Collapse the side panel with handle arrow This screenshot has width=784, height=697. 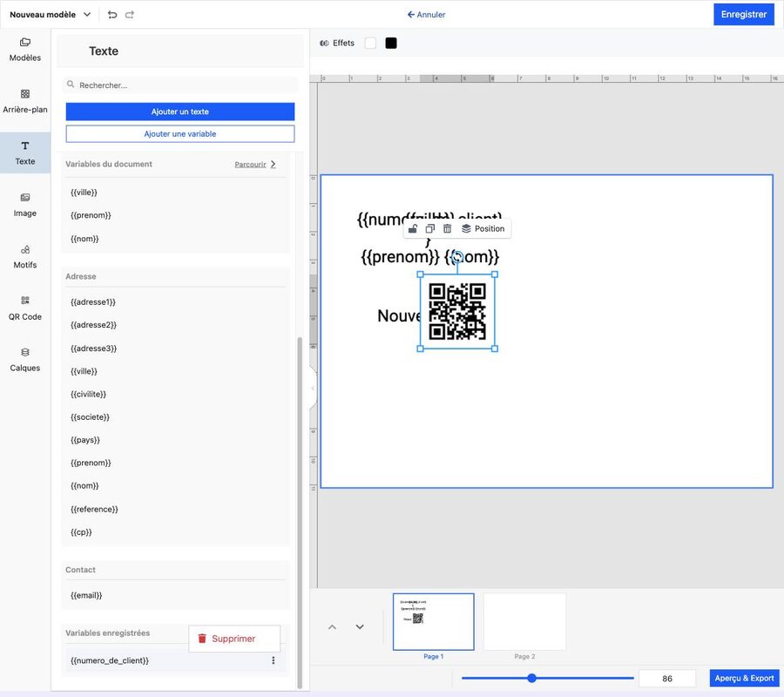click(313, 388)
